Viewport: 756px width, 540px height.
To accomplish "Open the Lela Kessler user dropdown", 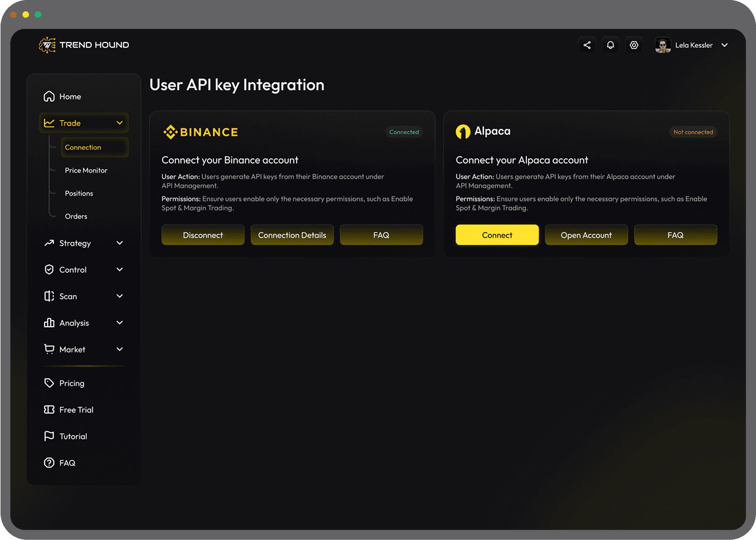I will pos(724,45).
